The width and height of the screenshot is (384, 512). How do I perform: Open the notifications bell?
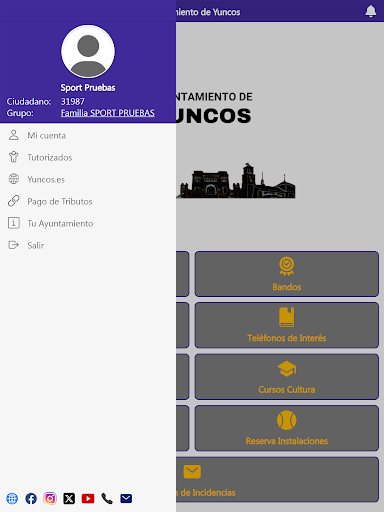(x=371, y=11)
